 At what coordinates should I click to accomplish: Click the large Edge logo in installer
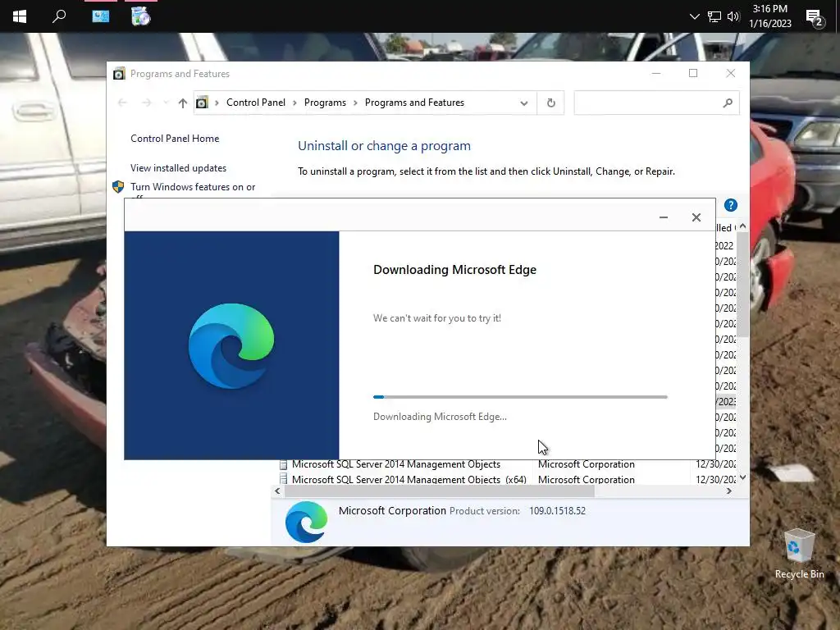[x=231, y=345]
